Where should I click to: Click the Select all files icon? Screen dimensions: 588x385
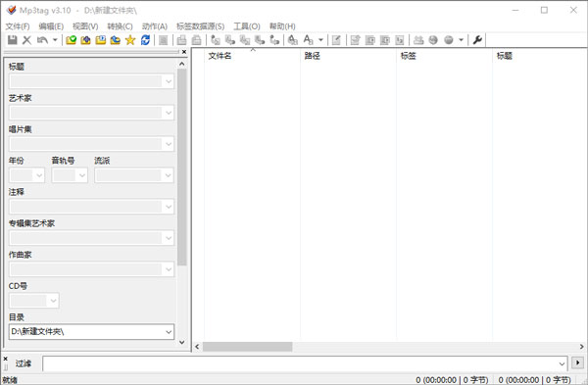(163, 40)
